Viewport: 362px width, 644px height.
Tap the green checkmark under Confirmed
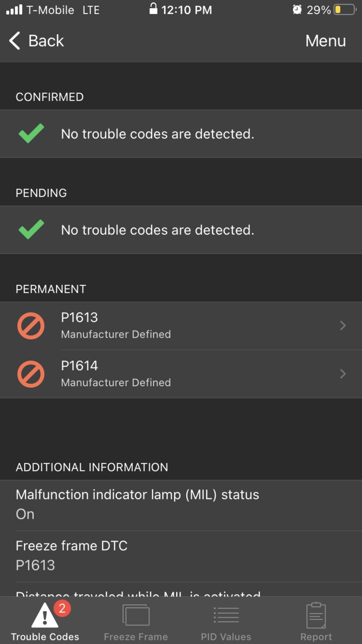[x=31, y=134]
